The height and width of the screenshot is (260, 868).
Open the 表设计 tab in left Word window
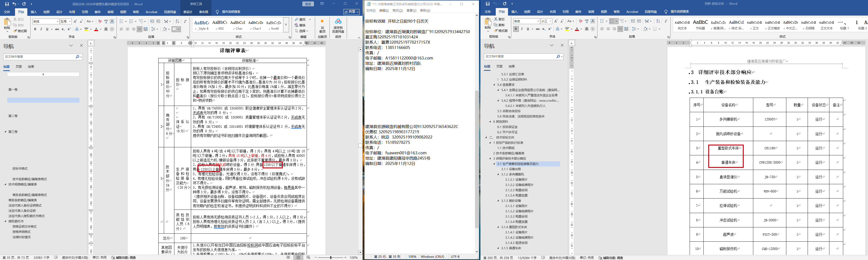pyautogui.click(x=188, y=12)
